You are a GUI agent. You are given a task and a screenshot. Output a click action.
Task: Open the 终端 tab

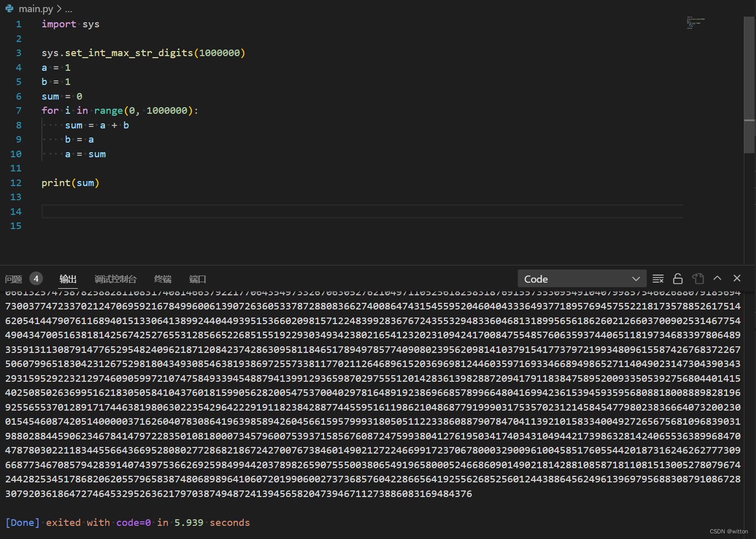pyautogui.click(x=162, y=279)
